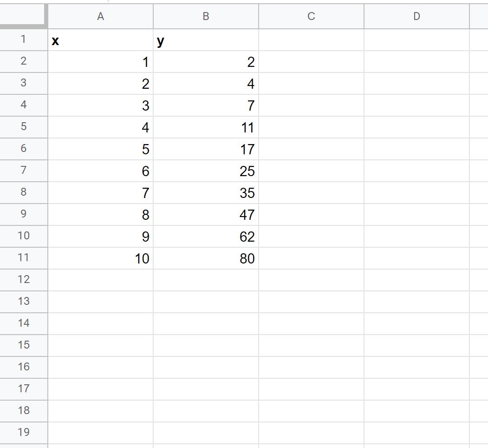
Task: Select row 19 header
Action: tap(23, 432)
